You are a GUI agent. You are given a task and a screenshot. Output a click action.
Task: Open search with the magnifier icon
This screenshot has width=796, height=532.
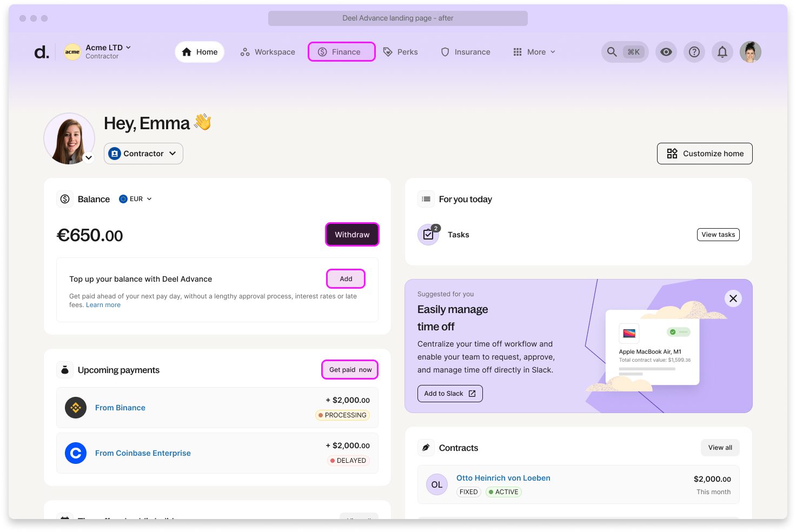(x=612, y=52)
